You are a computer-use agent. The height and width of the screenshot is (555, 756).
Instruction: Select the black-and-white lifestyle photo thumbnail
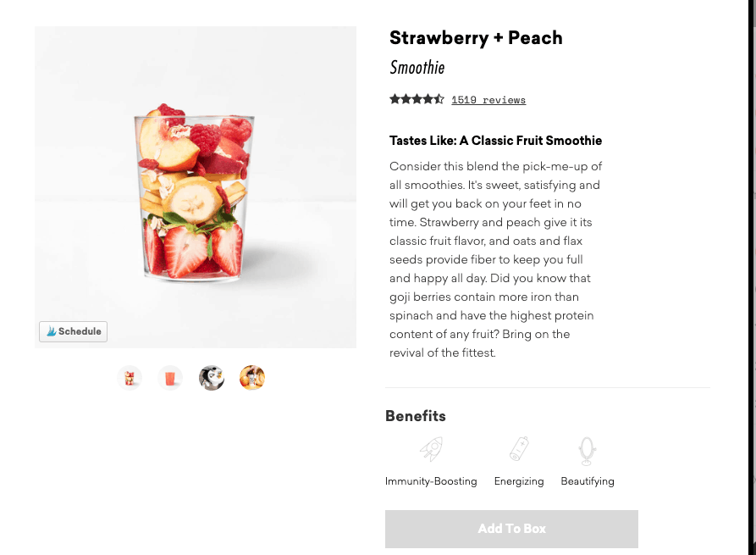[x=211, y=378]
